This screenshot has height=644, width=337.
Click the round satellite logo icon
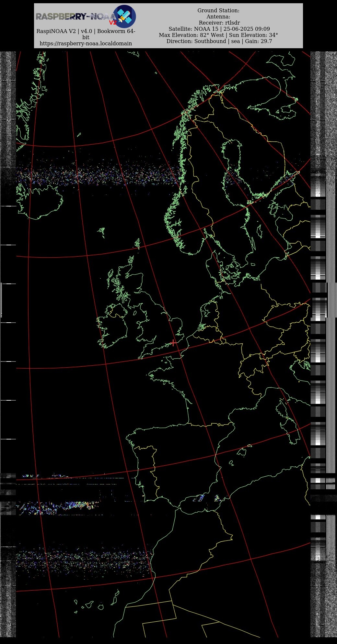point(124,17)
